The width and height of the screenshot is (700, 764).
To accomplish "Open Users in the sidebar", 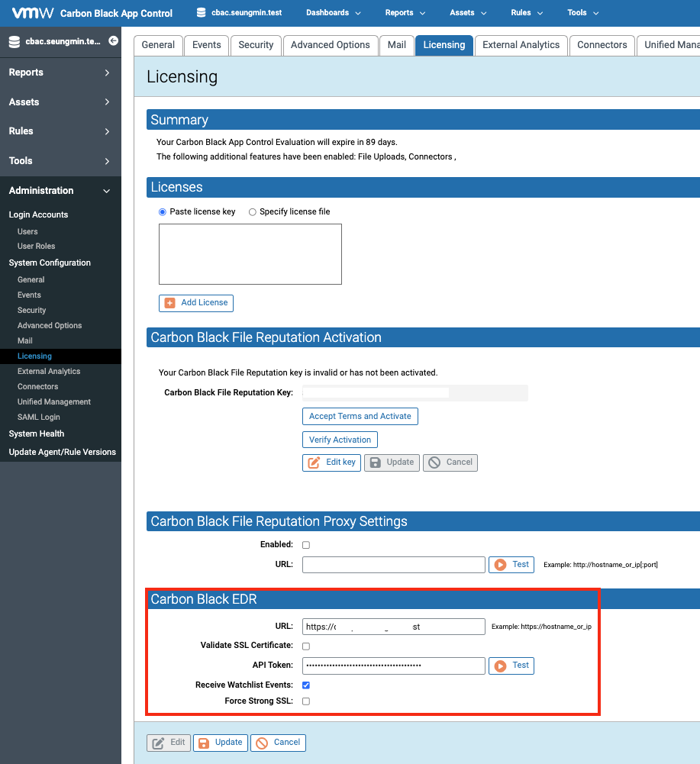I will [27, 232].
